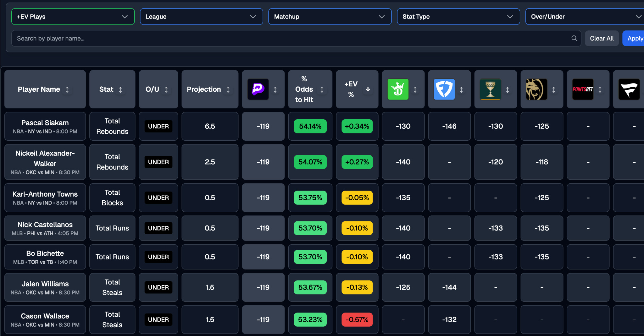The image size is (644, 336).
Task: Click the +0.27% EV badge
Action: 357,162
